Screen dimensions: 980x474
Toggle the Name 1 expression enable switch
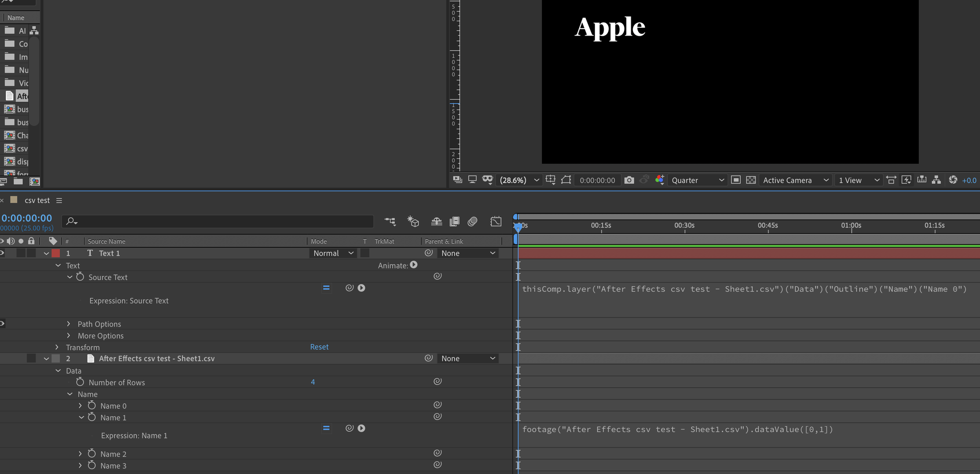click(326, 428)
